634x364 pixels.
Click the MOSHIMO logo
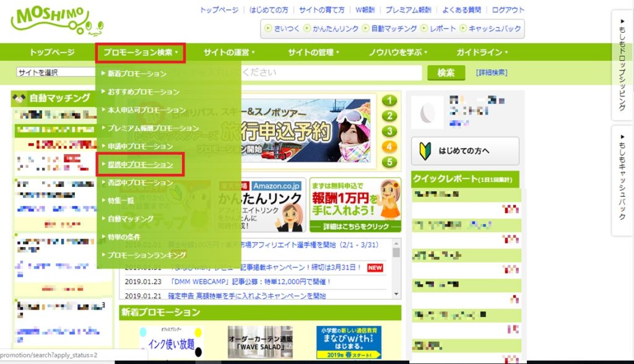56,20
